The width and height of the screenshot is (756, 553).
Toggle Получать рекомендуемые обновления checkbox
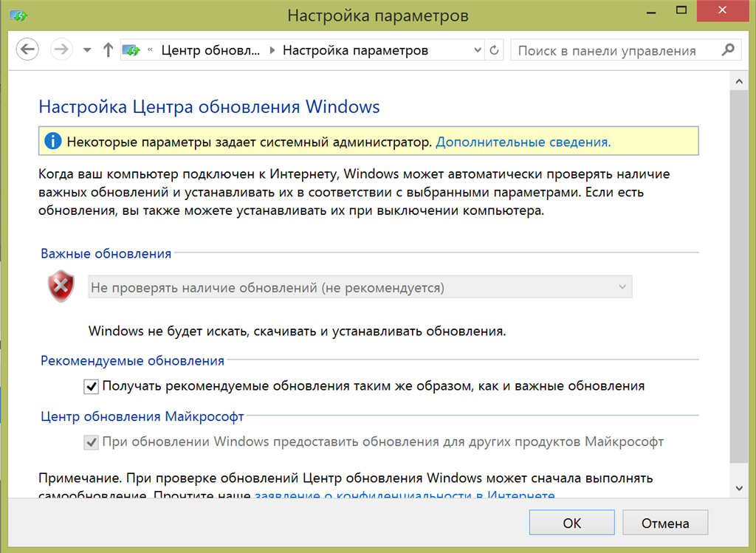click(x=91, y=387)
